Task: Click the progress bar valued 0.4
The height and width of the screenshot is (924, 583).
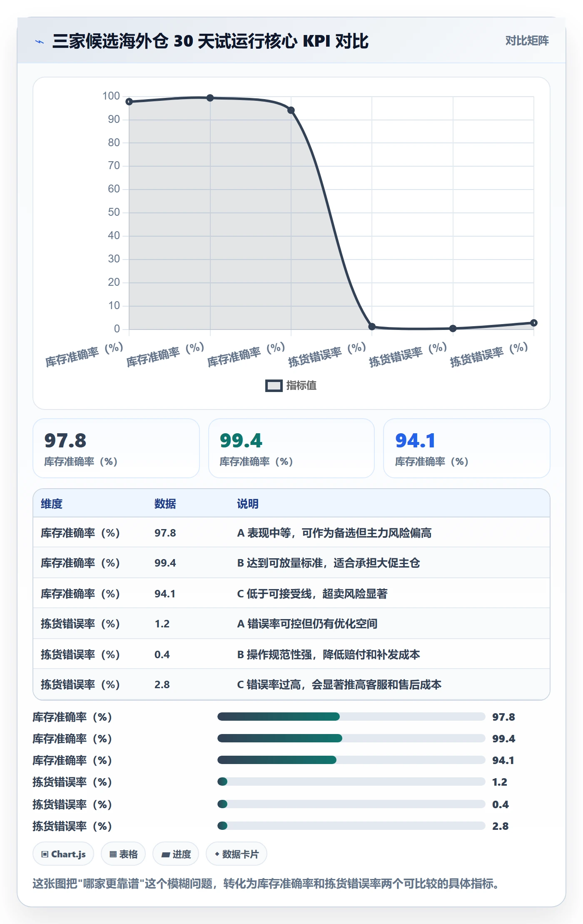Action: click(351, 804)
